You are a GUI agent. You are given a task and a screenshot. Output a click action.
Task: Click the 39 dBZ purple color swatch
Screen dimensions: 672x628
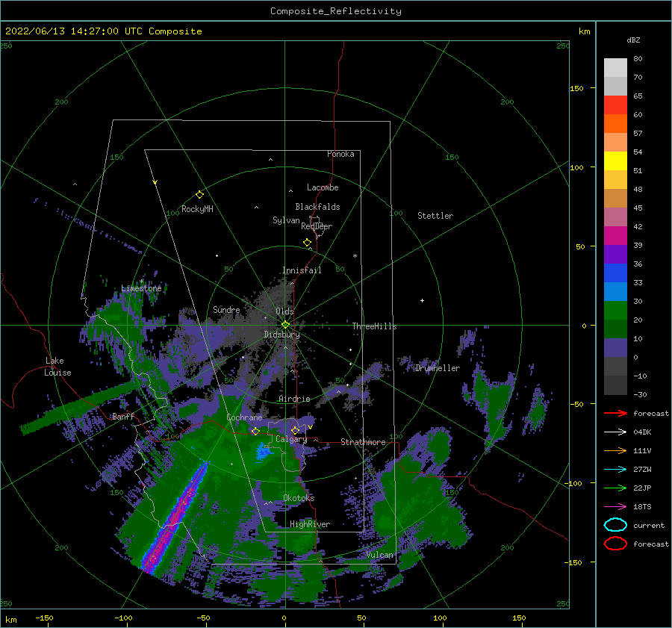pyautogui.click(x=615, y=254)
